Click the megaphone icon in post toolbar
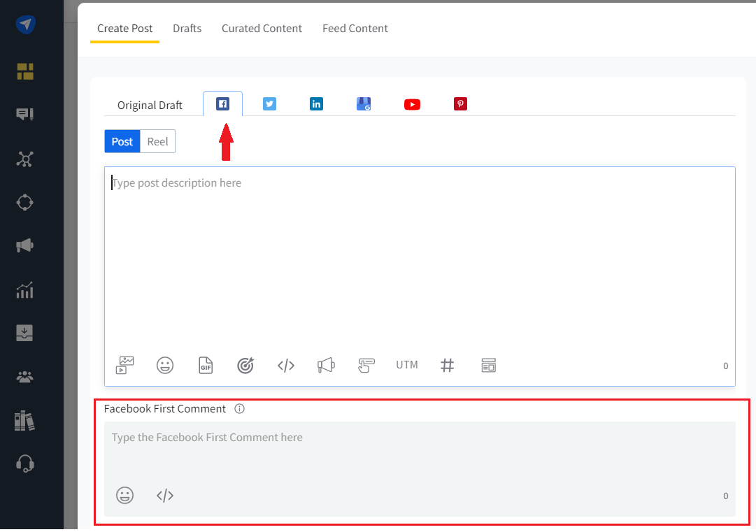756x532 pixels. click(326, 365)
